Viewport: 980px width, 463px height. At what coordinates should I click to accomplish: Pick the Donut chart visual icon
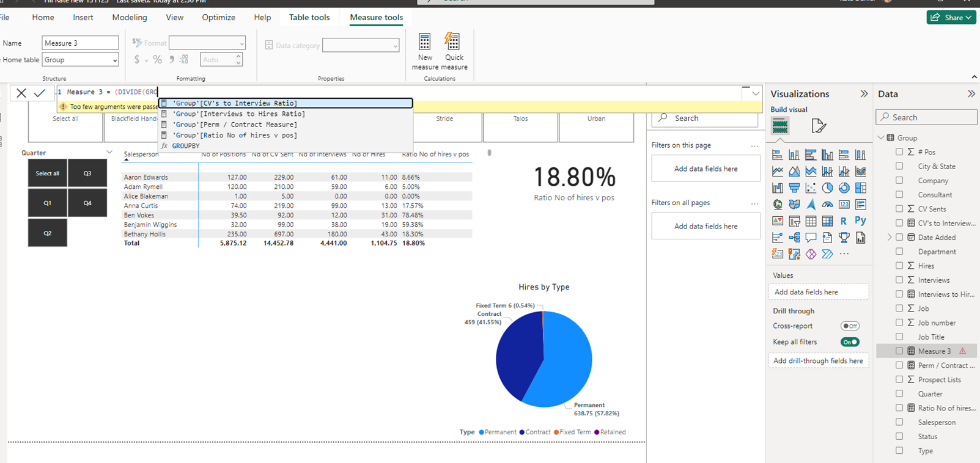844,188
